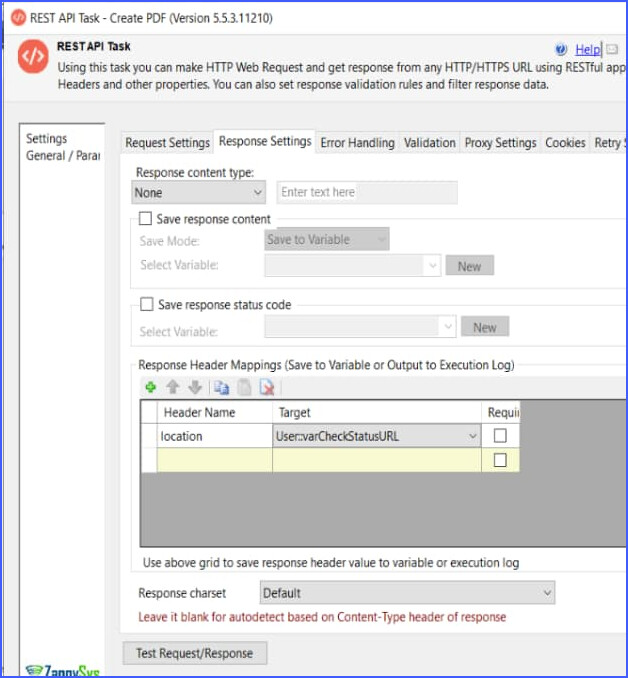Move mapping row up with arrow icon
Image resolution: width=628 pixels, height=678 pixels.
pos(173,387)
